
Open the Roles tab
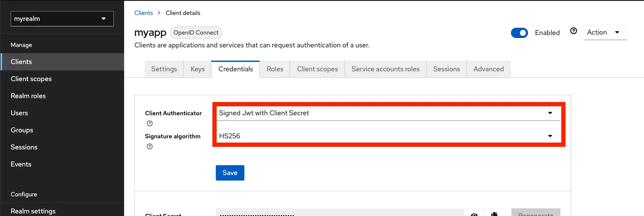point(275,69)
